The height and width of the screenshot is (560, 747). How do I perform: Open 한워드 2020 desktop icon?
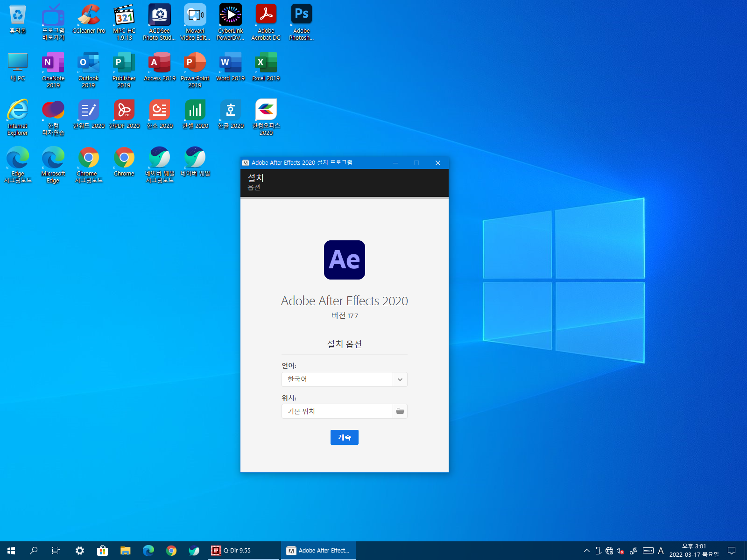(89, 115)
